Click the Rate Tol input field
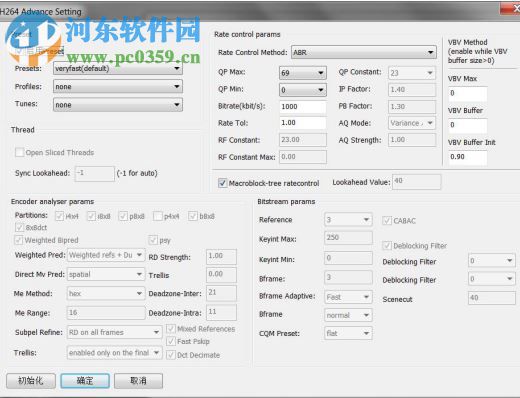This screenshot has height=398, width=520. point(303,123)
